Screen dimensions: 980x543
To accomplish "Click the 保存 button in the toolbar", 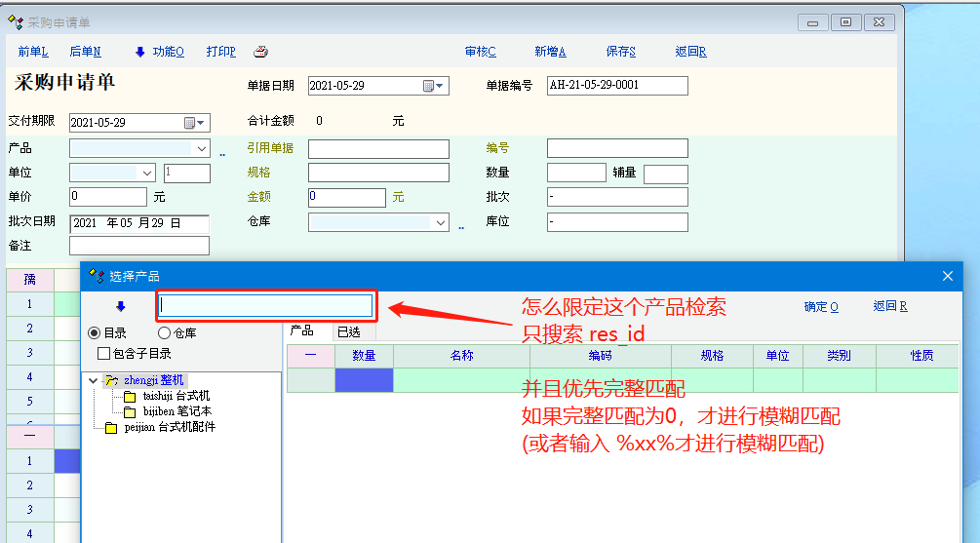I will point(620,52).
